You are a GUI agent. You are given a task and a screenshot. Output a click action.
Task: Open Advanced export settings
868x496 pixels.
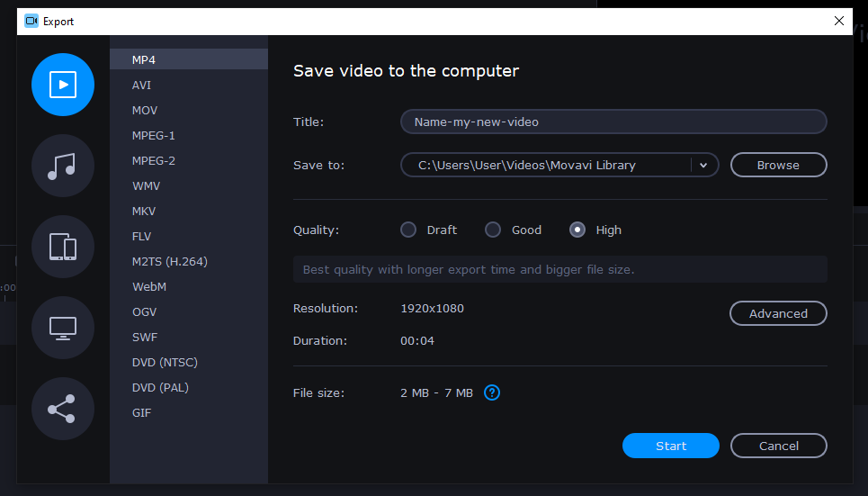(778, 313)
